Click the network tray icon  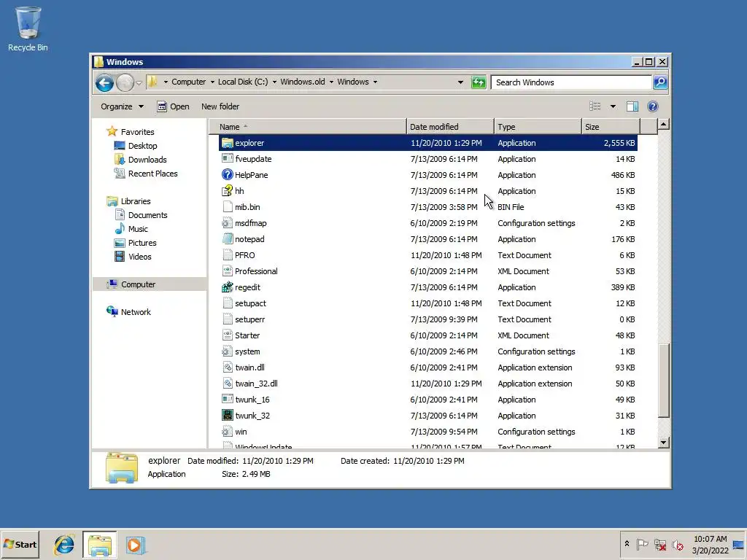click(x=659, y=544)
